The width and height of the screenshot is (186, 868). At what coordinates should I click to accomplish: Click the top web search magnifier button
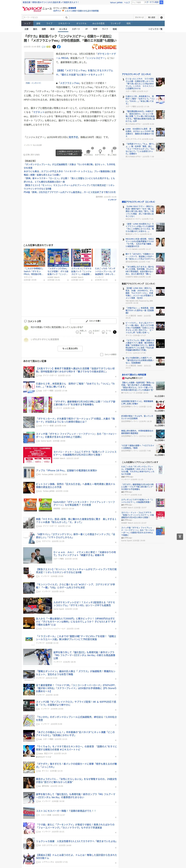point(161,2)
